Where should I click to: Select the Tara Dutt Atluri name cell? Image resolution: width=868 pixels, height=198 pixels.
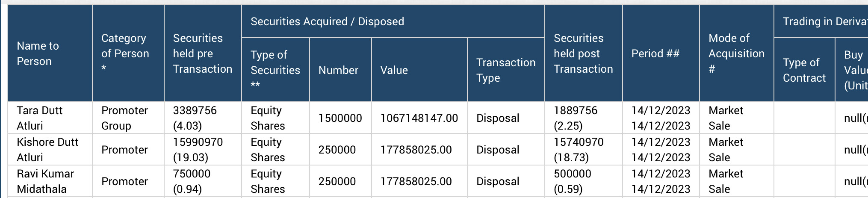(39, 118)
